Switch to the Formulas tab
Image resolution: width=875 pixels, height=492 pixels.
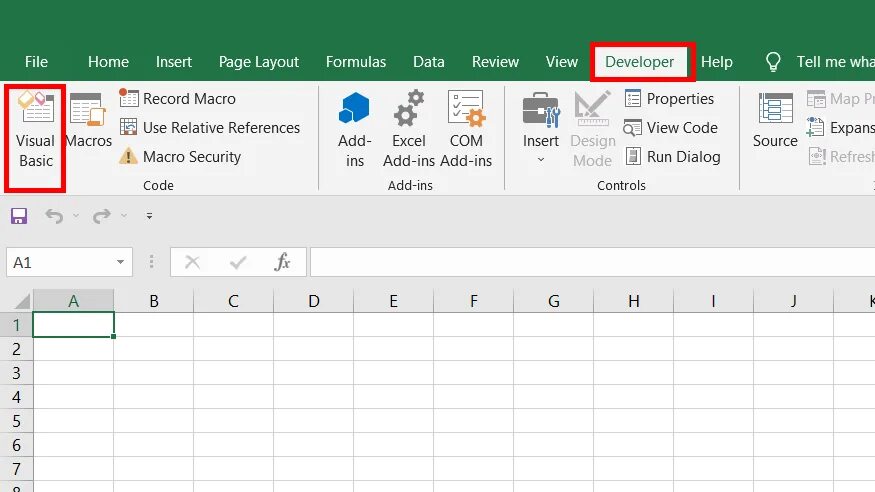point(356,62)
